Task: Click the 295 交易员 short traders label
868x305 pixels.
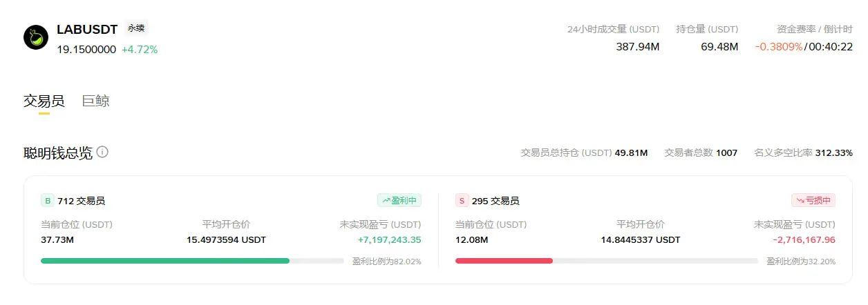Action: [x=496, y=201]
